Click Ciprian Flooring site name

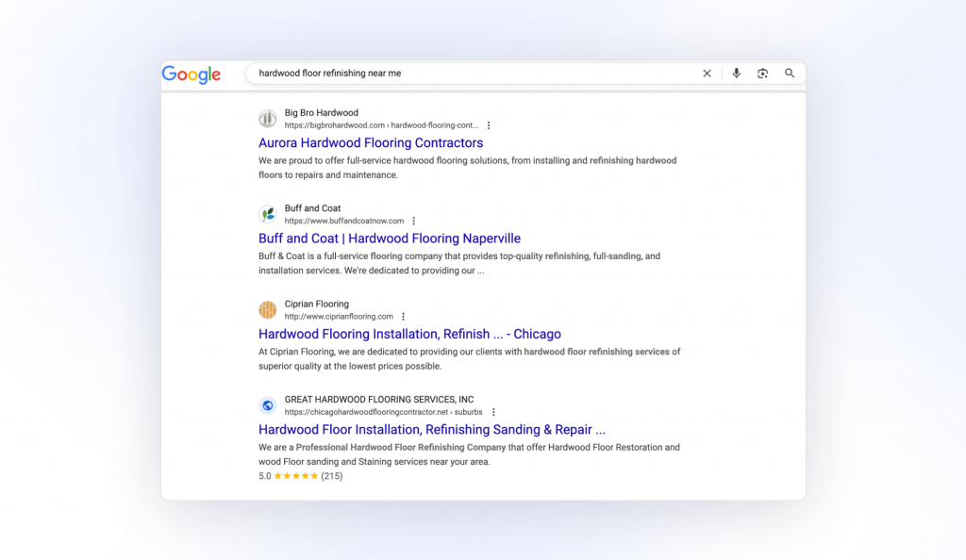317,304
